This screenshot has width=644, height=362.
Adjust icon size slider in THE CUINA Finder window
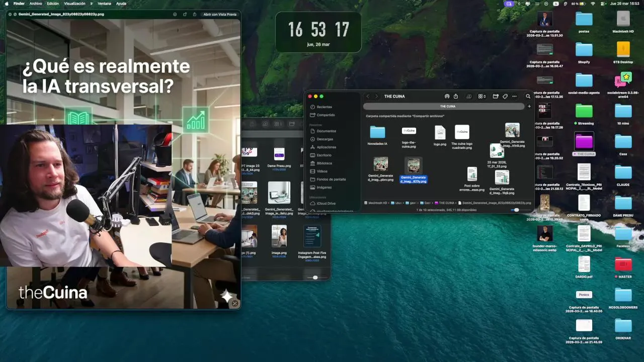pos(517,210)
